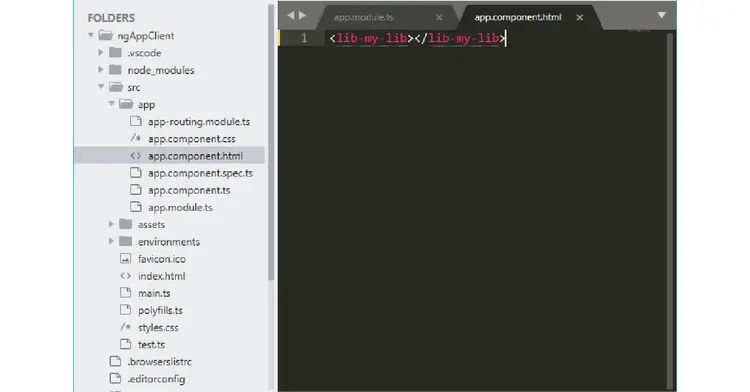Collapse the app folder arrow
Screen dimensions: 750x392
click(x=111, y=104)
